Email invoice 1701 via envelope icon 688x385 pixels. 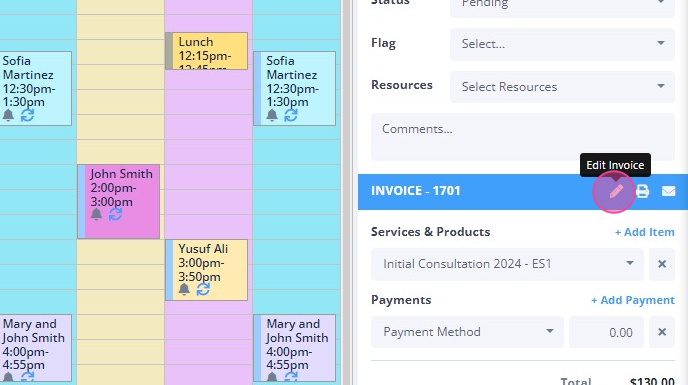[x=668, y=191]
